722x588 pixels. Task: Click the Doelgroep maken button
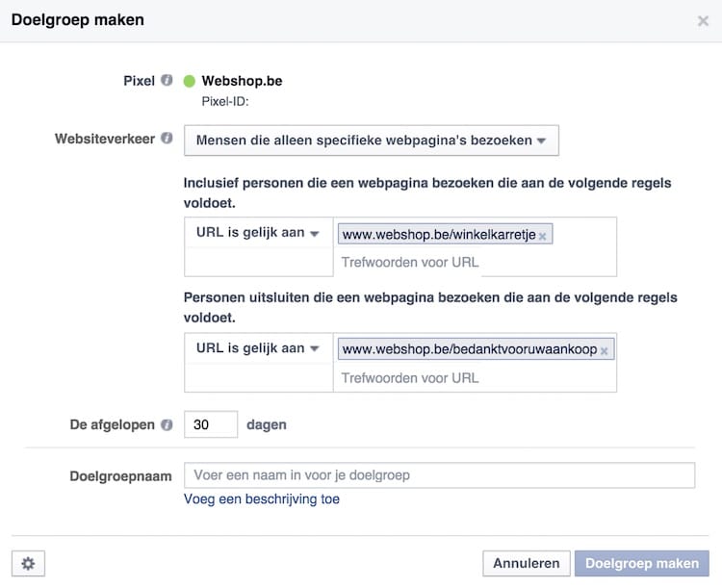(x=642, y=563)
